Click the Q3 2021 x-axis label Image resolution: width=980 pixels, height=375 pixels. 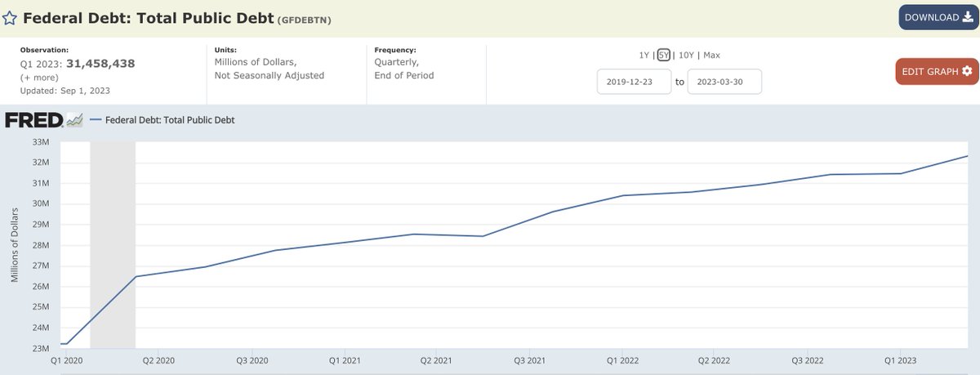click(x=531, y=360)
